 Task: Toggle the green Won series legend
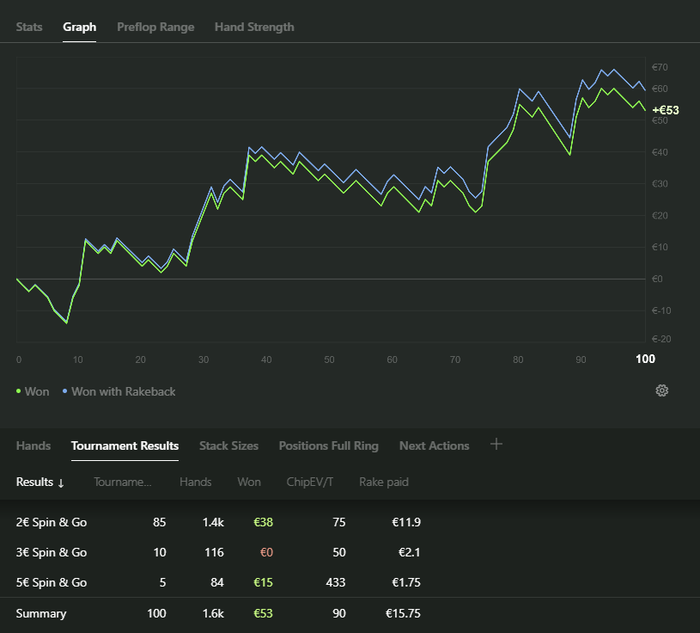coord(33,392)
